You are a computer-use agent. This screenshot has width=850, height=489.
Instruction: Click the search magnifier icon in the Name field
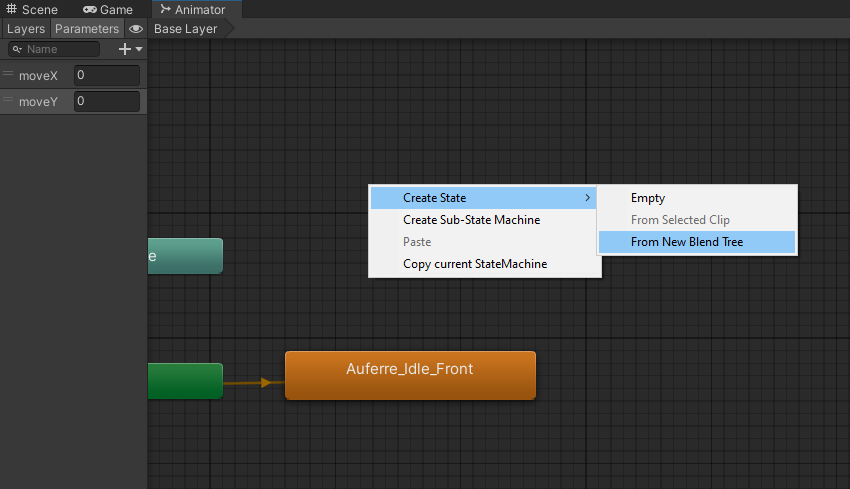(x=17, y=49)
